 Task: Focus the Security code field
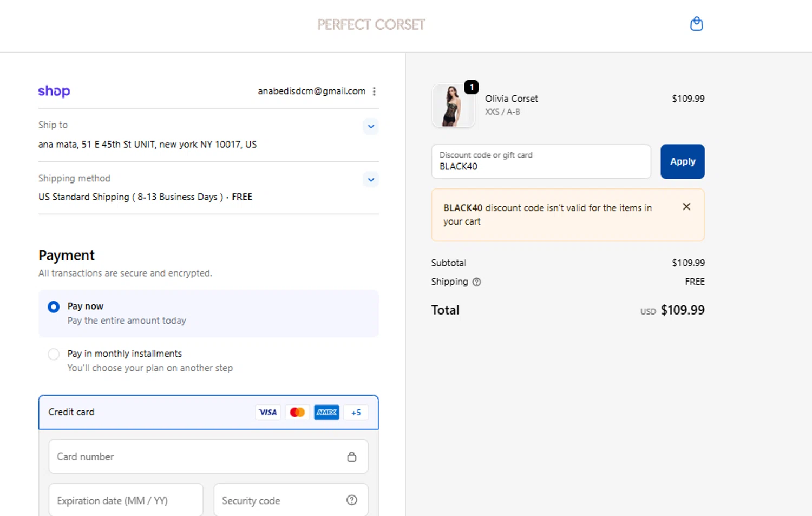pos(291,500)
